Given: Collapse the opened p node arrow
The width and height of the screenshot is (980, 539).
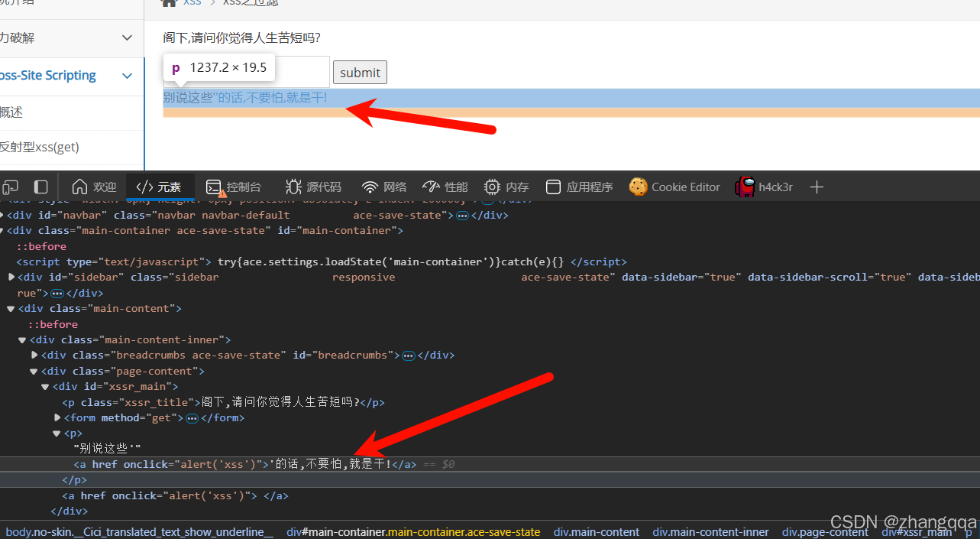Looking at the screenshot, I should tap(57, 433).
